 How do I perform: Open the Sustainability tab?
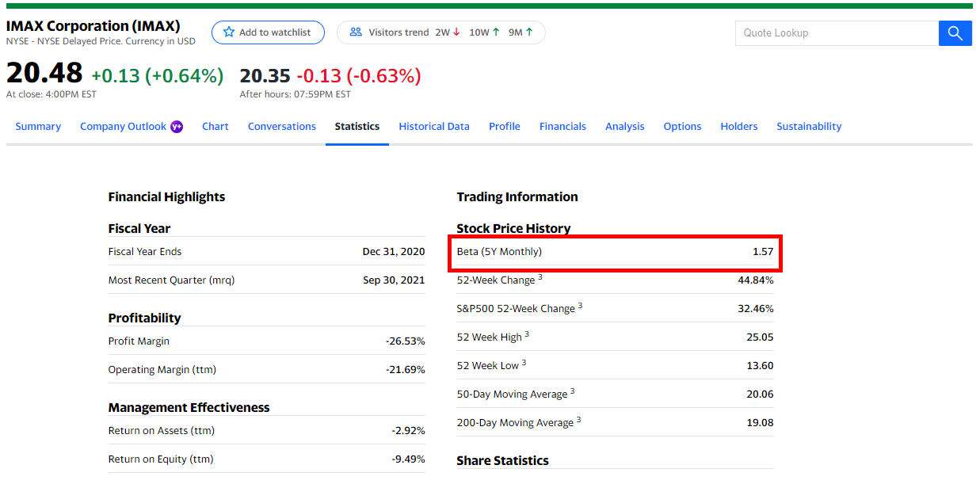pos(808,127)
